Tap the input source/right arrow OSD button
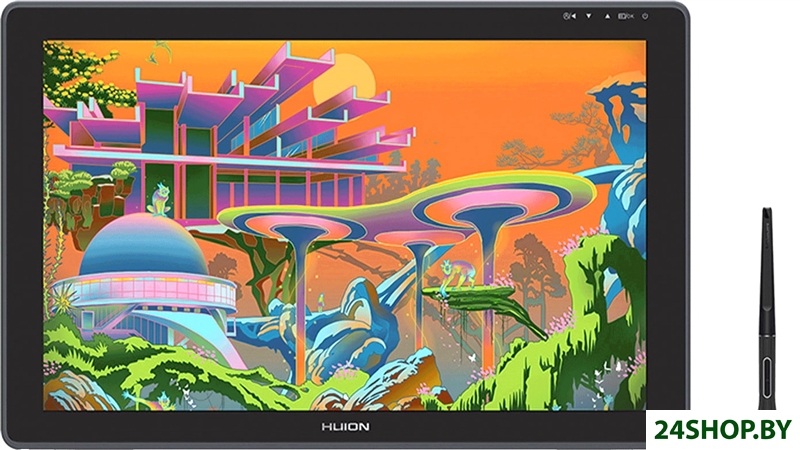 626,16
